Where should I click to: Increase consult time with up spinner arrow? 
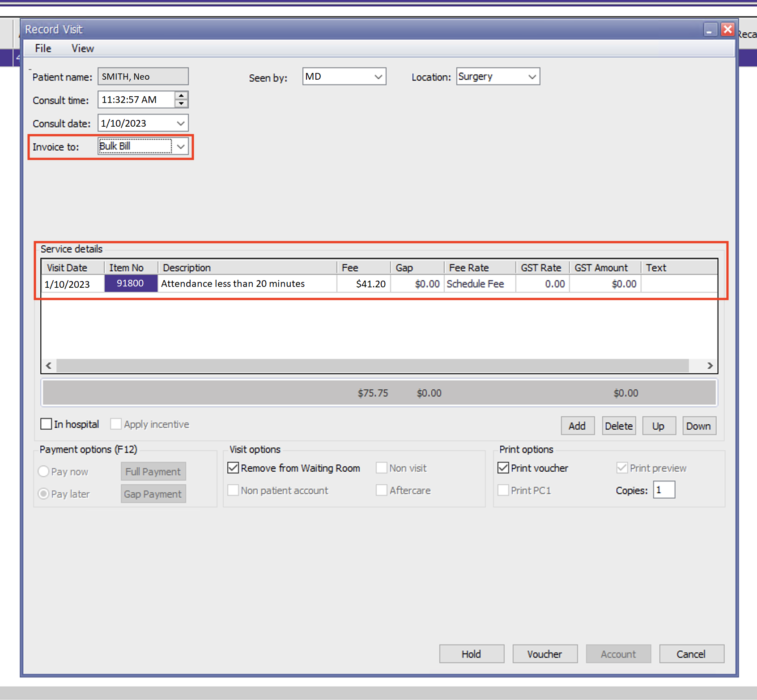pyautogui.click(x=181, y=95)
